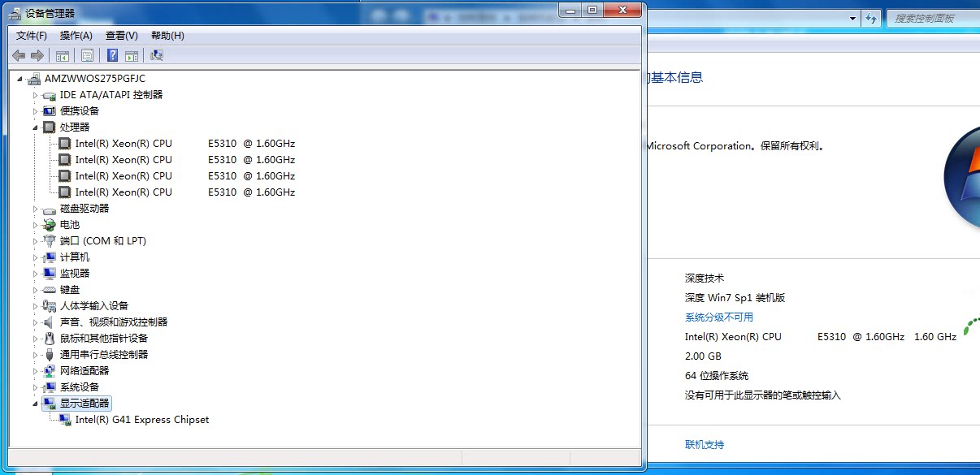Screen dimensions: 980x475
Task: Open the 帮助(H) menu
Action: pyautogui.click(x=167, y=36)
